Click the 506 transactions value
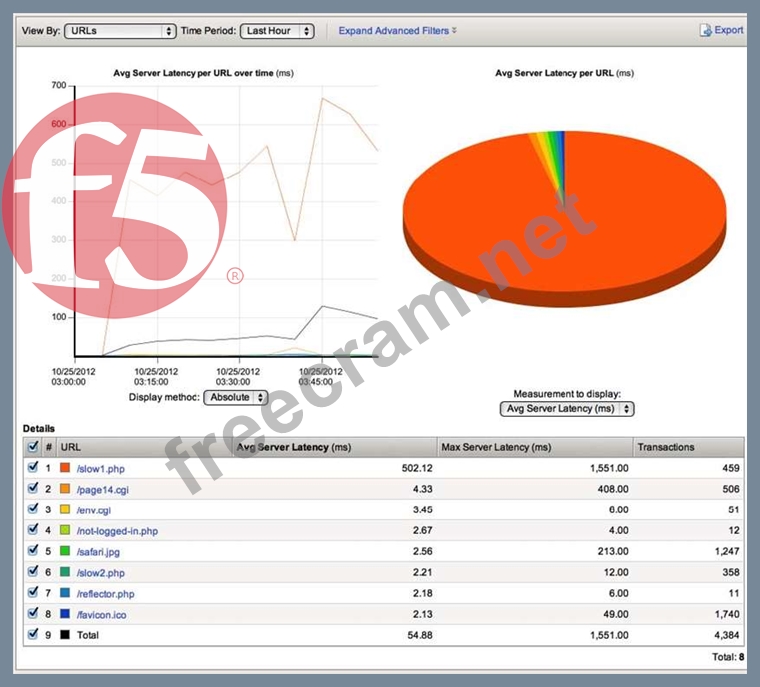The width and height of the screenshot is (760, 687). [731, 489]
